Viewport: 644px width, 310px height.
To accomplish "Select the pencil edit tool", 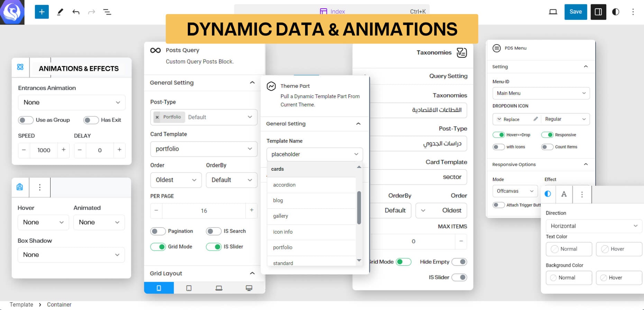I will coord(60,12).
